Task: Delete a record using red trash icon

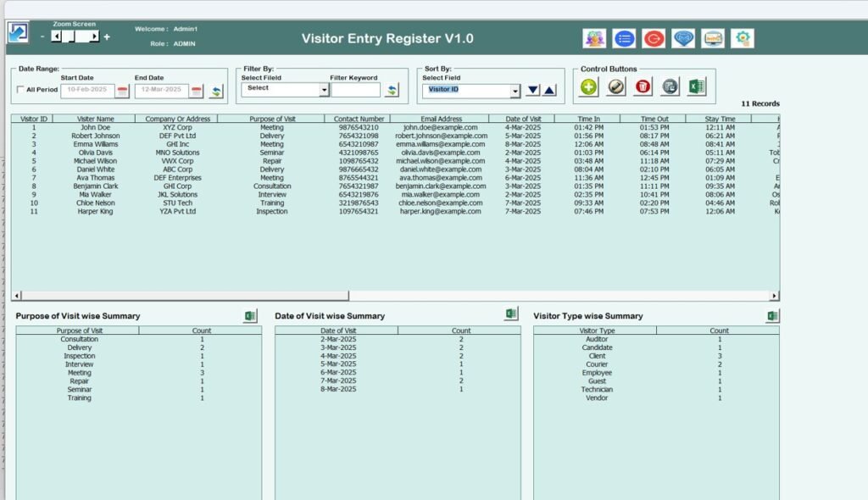Action: [x=643, y=86]
